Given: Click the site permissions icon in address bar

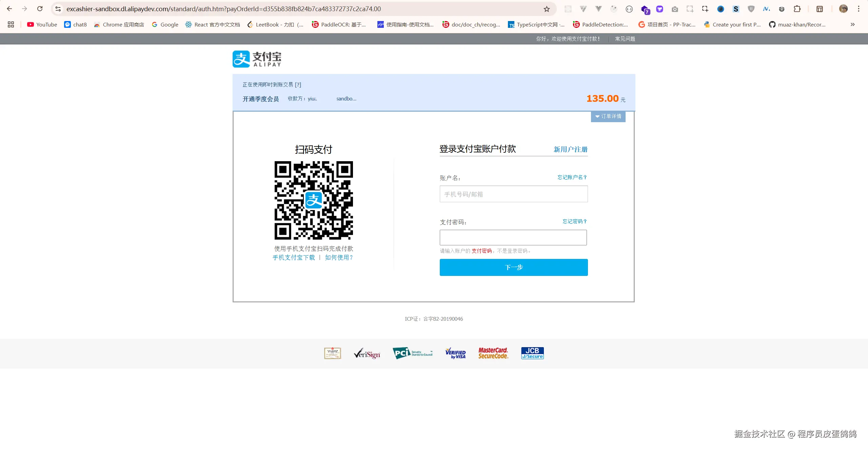Looking at the screenshot, I should coord(58,9).
